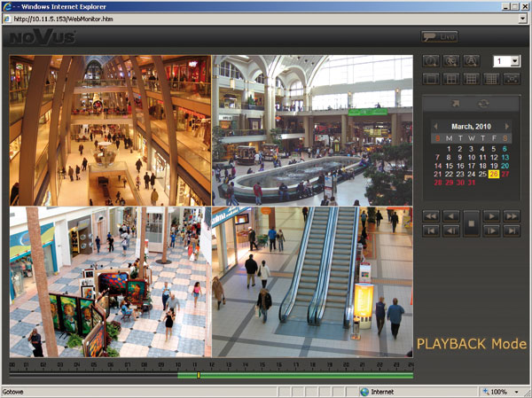Select the 2x2 quad view layout
Viewport: 532px width, 398px height.
pyautogui.click(x=451, y=79)
